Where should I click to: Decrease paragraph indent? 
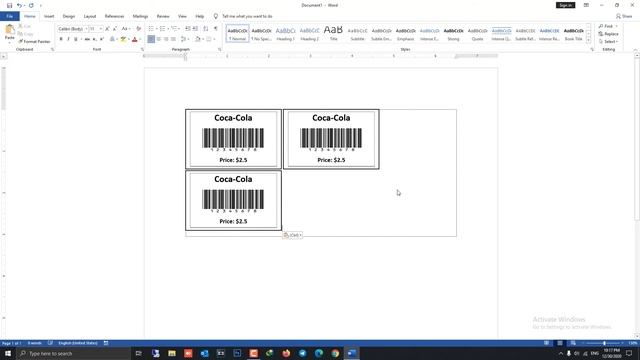[x=188, y=29]
